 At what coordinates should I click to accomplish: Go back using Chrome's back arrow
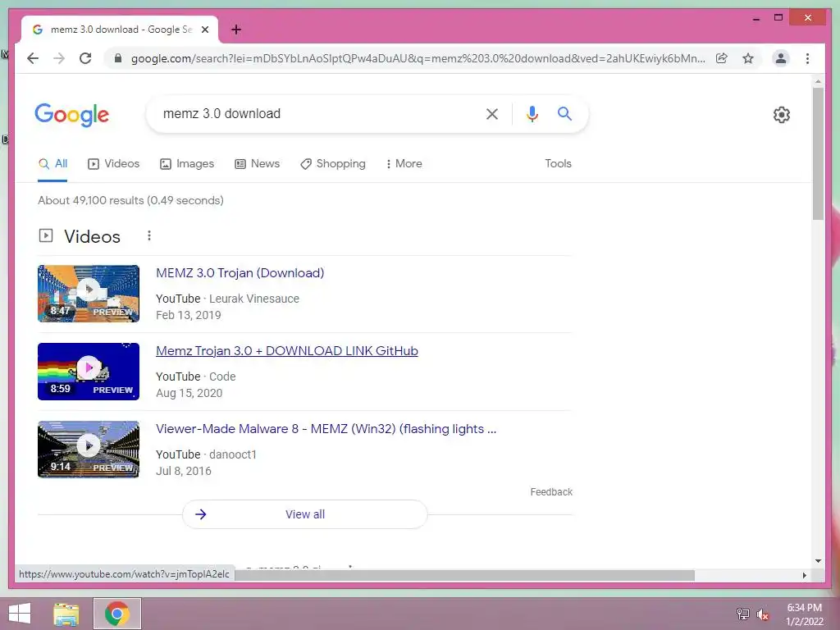33,58
